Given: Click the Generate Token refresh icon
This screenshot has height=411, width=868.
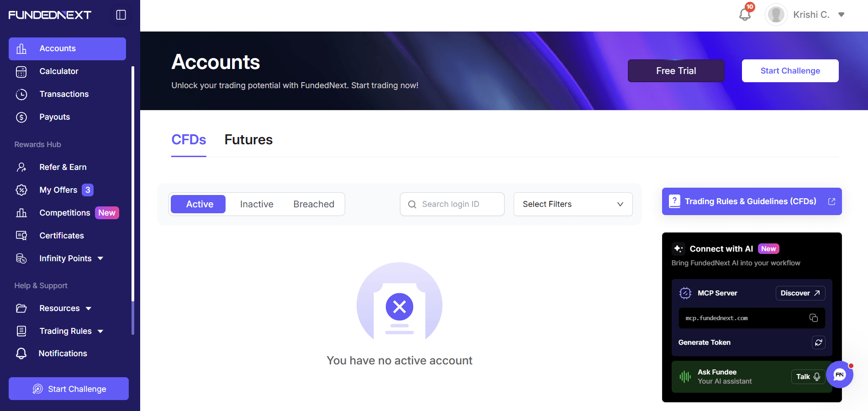Looking at the screenshot, I should click(x=819, y=342).
